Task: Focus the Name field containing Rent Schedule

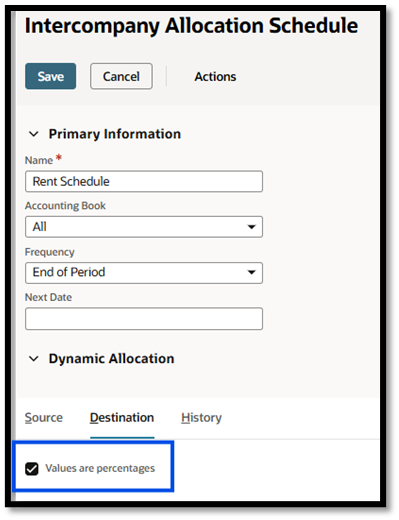Action: tap(144, 181)
